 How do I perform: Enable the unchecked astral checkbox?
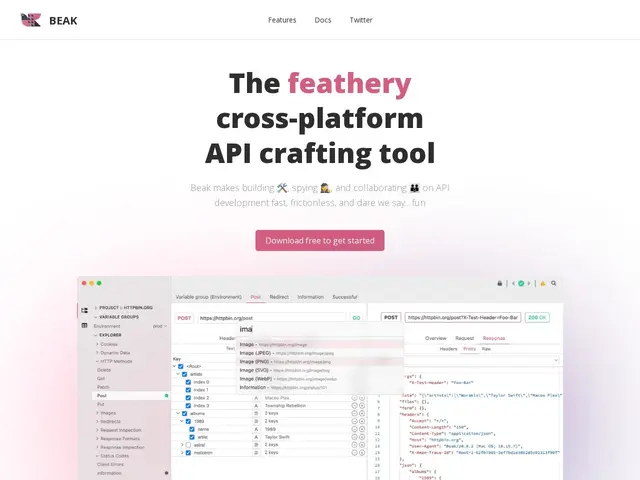tap(188, 445)
